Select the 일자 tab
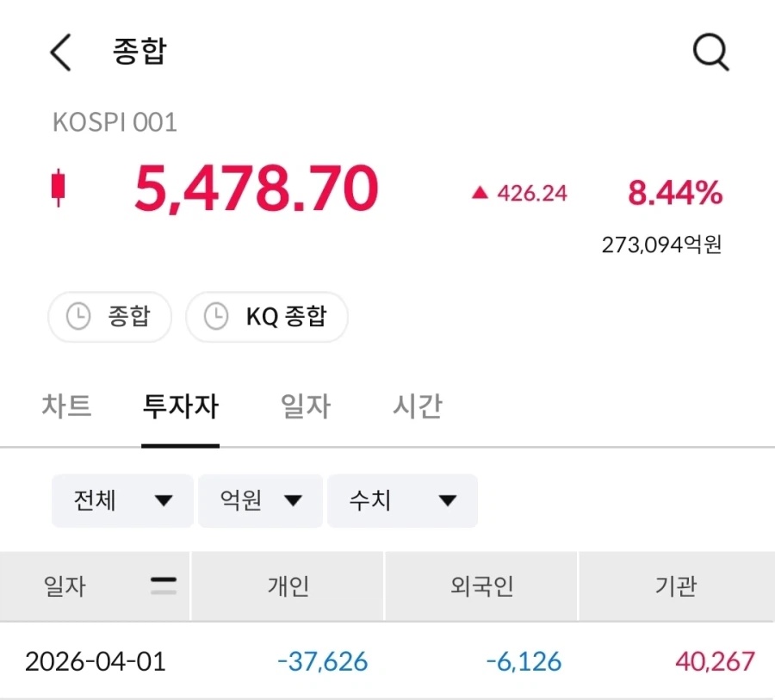This screenshot has width=775, height=700. (304, 406)
